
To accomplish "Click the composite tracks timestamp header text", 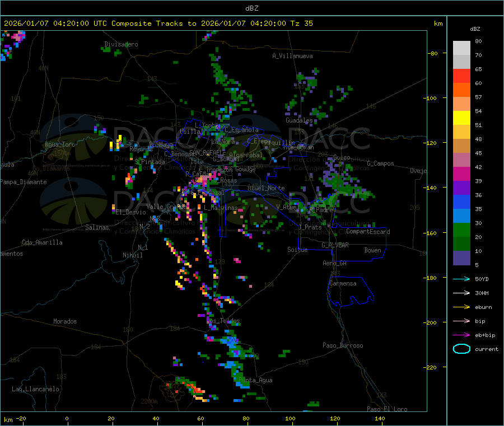I will click(158, 24).
